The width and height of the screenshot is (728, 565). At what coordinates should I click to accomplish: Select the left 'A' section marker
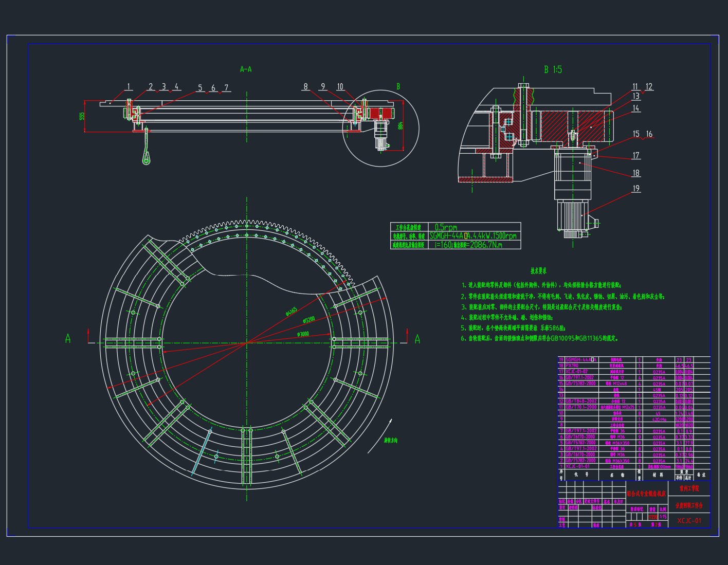68,339
